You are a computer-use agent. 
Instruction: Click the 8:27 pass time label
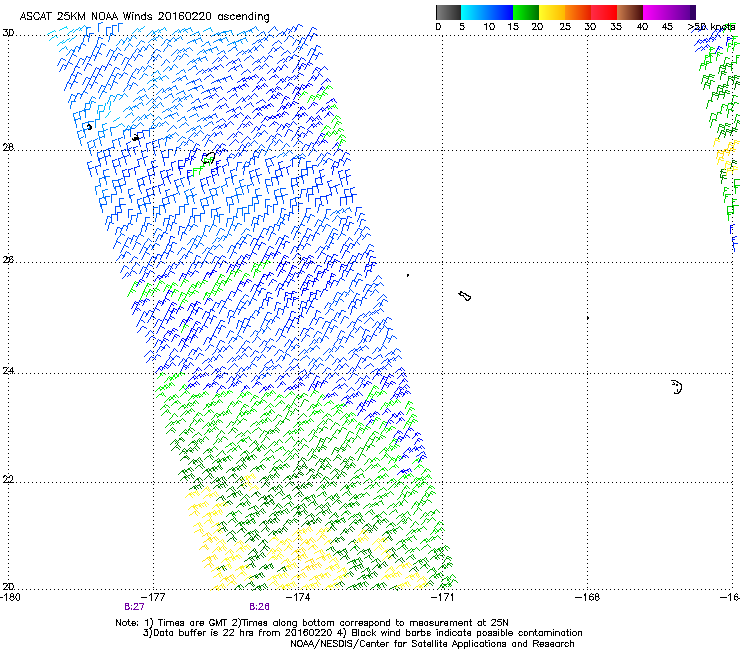[135, 607]
